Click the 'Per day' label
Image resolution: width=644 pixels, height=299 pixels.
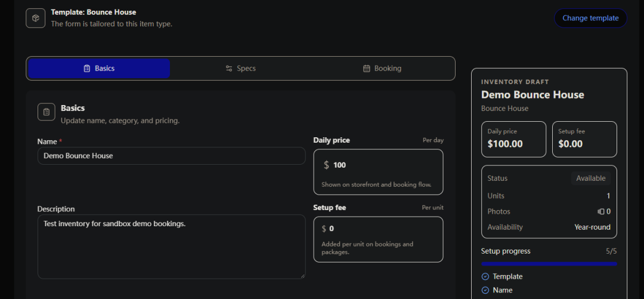tap(434, 140)
